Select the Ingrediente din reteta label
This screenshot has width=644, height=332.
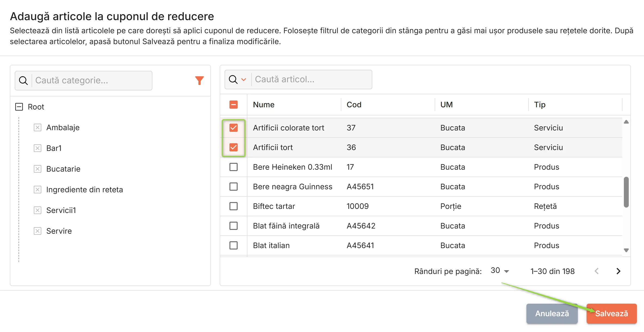click(x=85, y=190)
